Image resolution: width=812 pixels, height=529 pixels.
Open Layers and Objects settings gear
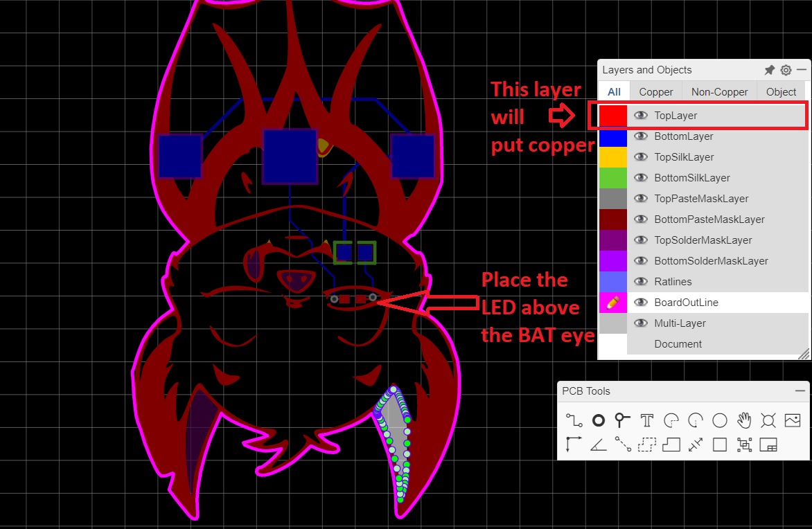tap(786, 69)
